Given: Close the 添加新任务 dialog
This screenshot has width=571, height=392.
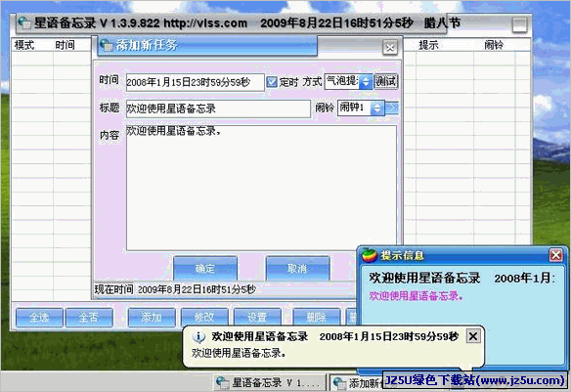Looking at the screenshot, I should 390,48.
